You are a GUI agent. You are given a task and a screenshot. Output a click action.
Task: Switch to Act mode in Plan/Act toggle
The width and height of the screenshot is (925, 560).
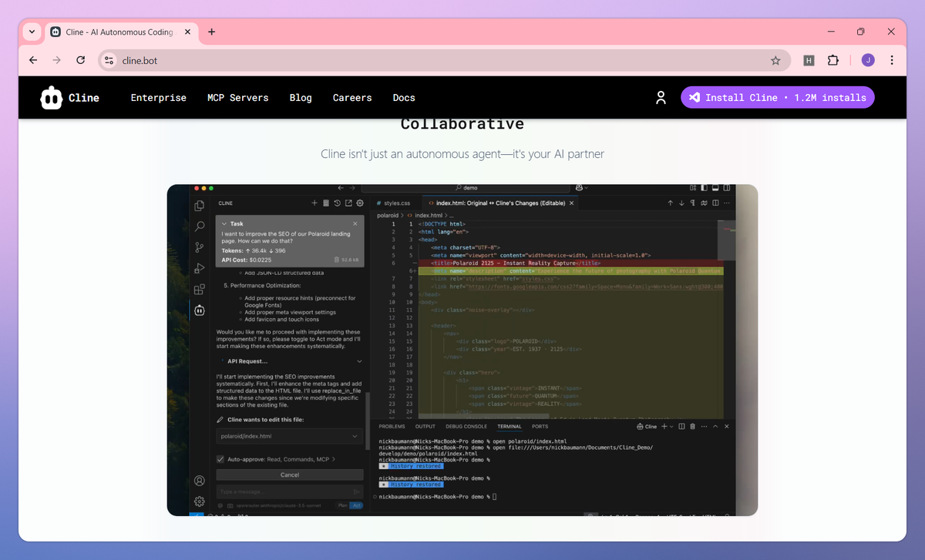coord(355,505)
